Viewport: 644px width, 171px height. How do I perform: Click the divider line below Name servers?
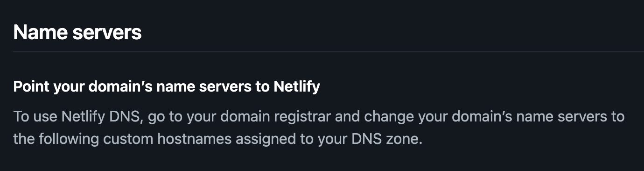pos(329,51)
